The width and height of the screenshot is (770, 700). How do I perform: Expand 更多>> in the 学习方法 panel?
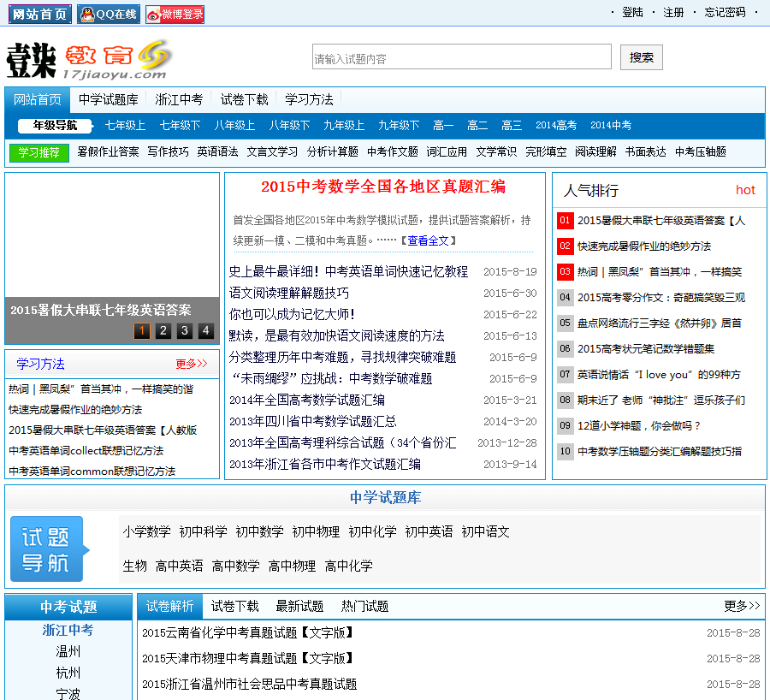pyautogui.click(x=192, y=364)
